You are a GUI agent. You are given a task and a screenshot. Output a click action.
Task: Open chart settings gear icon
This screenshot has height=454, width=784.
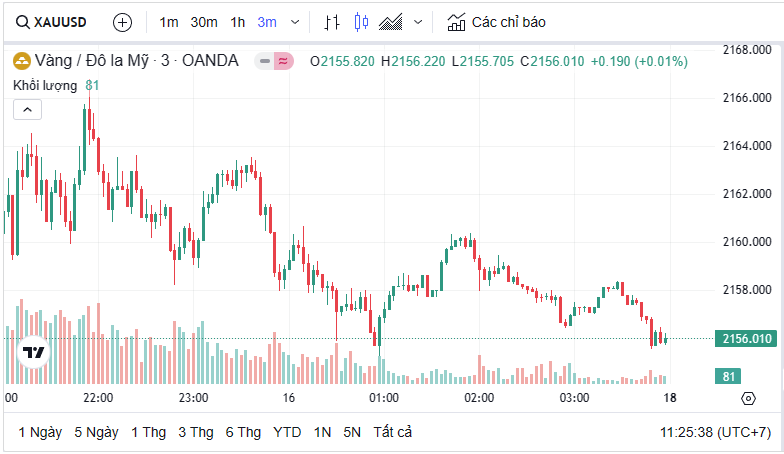coord(748,398)
